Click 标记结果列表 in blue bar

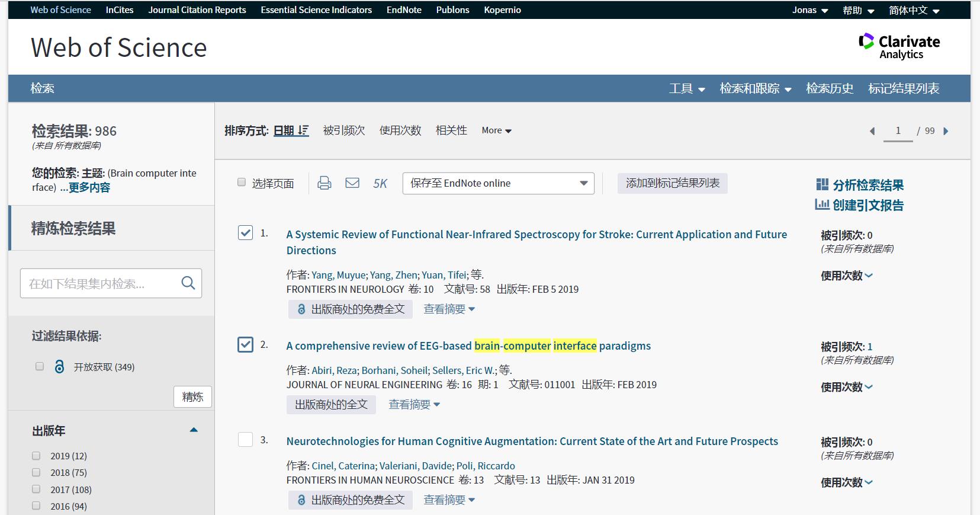[904, 88]
